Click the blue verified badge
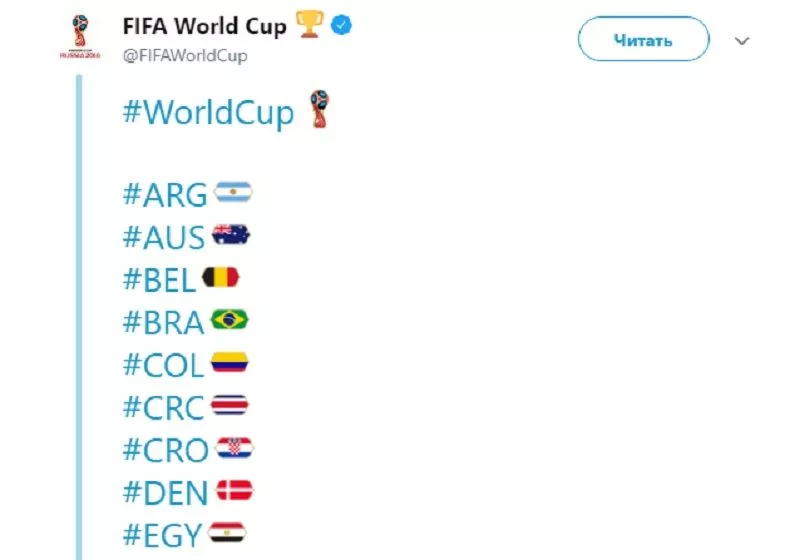Screen dimensions: 800x560 point(343,27)
